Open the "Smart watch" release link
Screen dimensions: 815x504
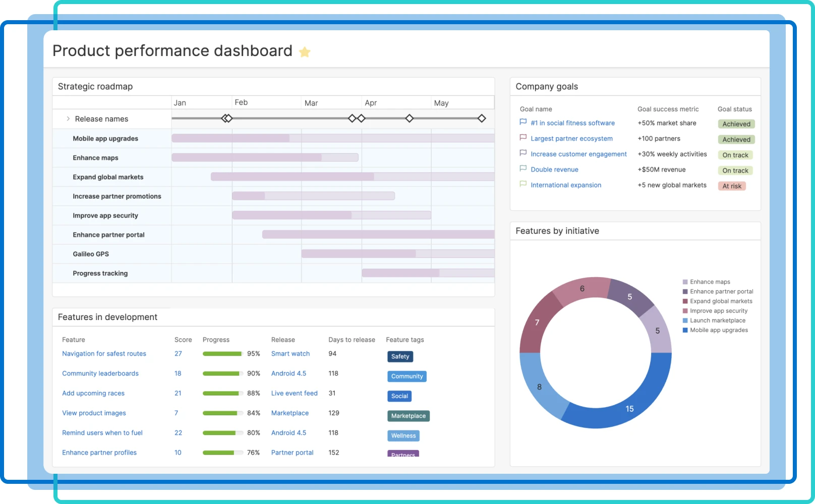[x=290, y=353]
